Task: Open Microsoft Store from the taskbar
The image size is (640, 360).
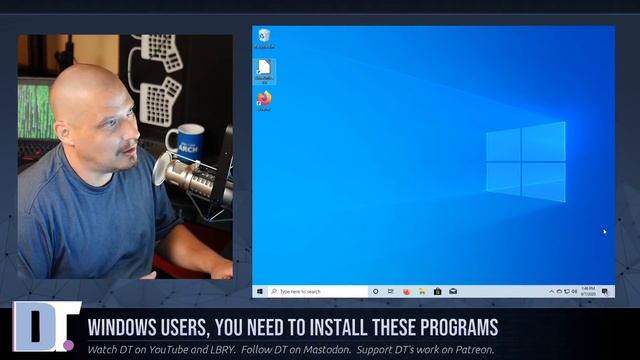Action: (438, 291)
